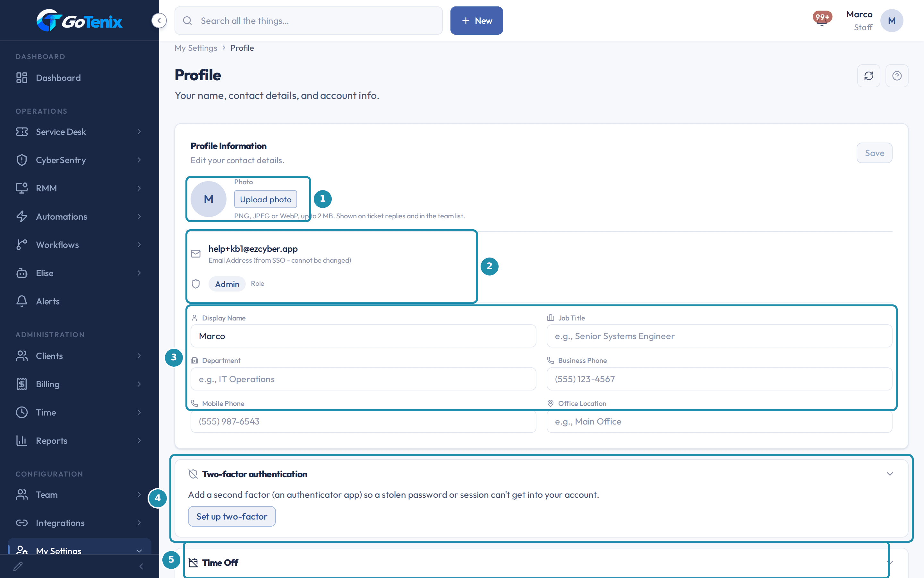Screen dimensions: 924x578
Task: Click the Job Title input field
Action: point(719,336)
